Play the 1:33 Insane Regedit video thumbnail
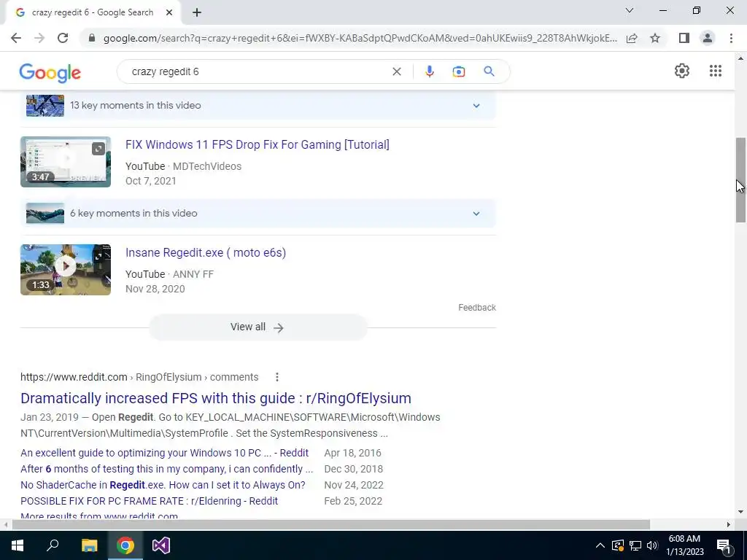 tap(66, 270)
